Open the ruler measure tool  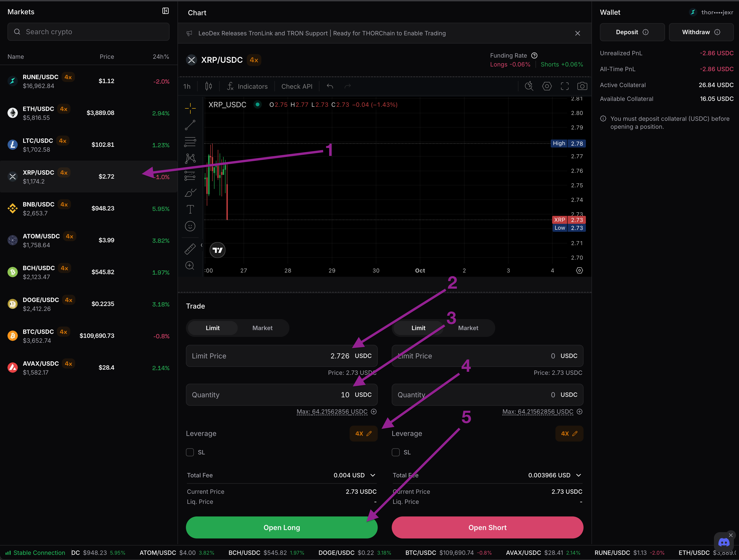click(x=190, y=249)
